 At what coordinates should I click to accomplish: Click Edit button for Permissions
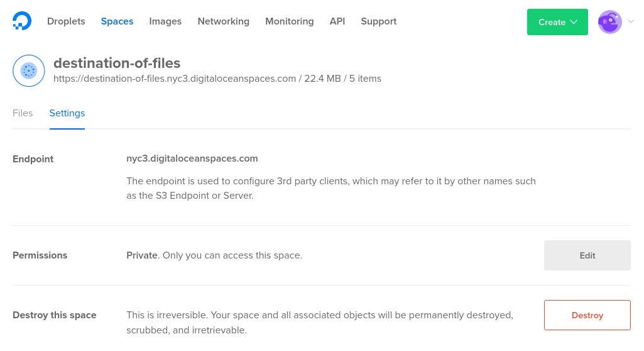click(x=587, y=255)
